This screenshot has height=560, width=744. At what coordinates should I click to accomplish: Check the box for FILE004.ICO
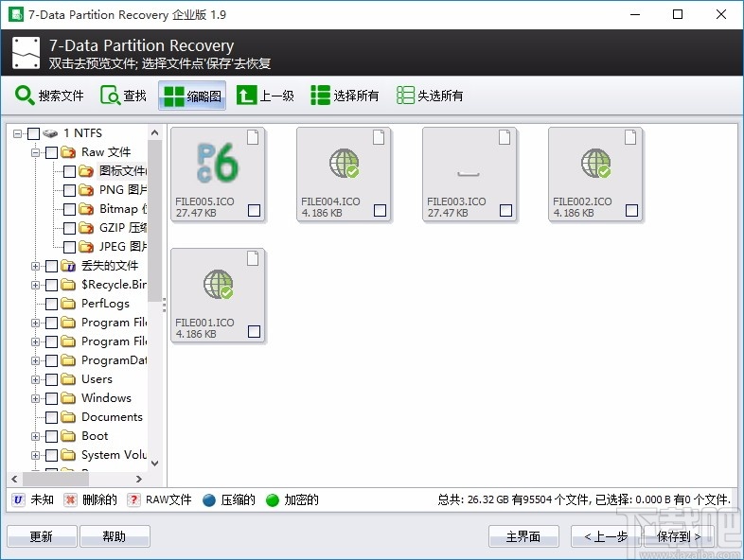pos(381,210)
